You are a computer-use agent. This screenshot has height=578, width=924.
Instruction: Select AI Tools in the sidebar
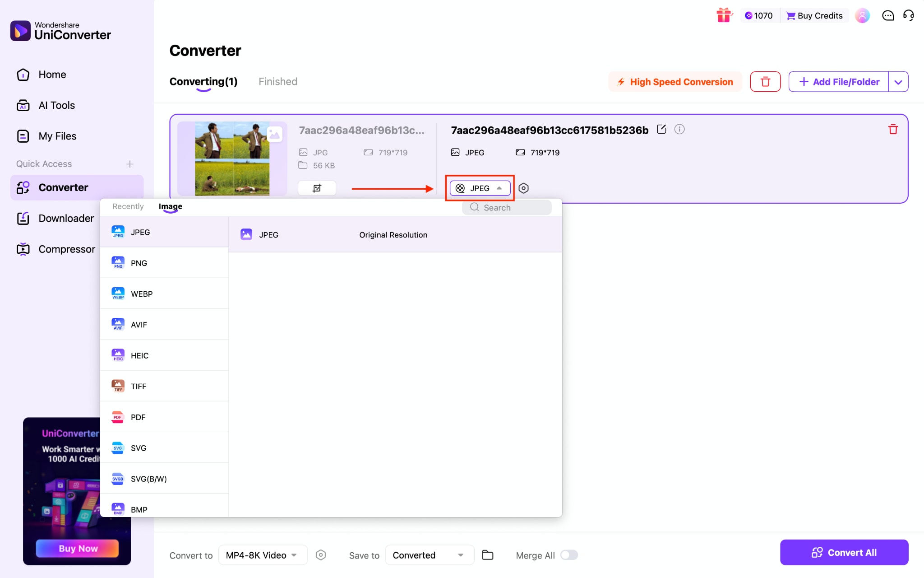coord(56,105)
